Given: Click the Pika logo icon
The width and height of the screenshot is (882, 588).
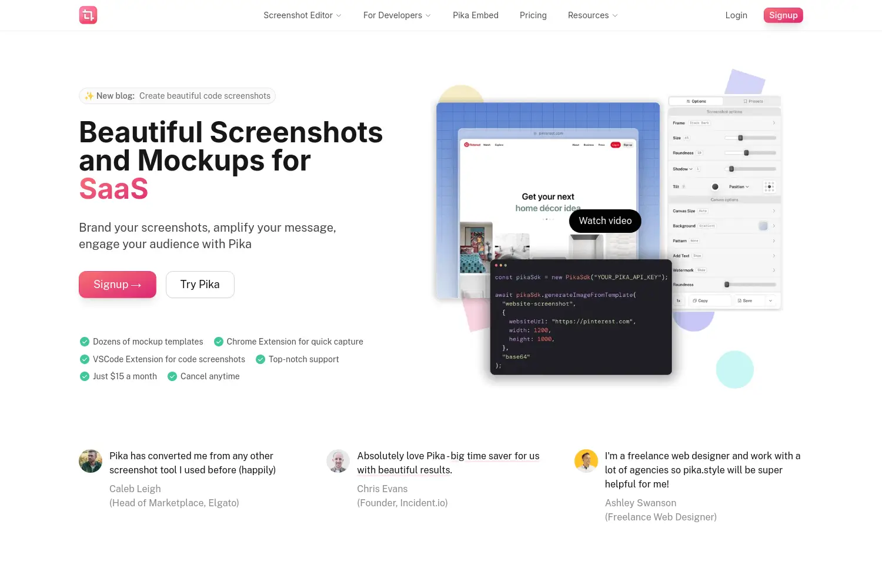Looking at the screenshot, I should tap(88, 15).
